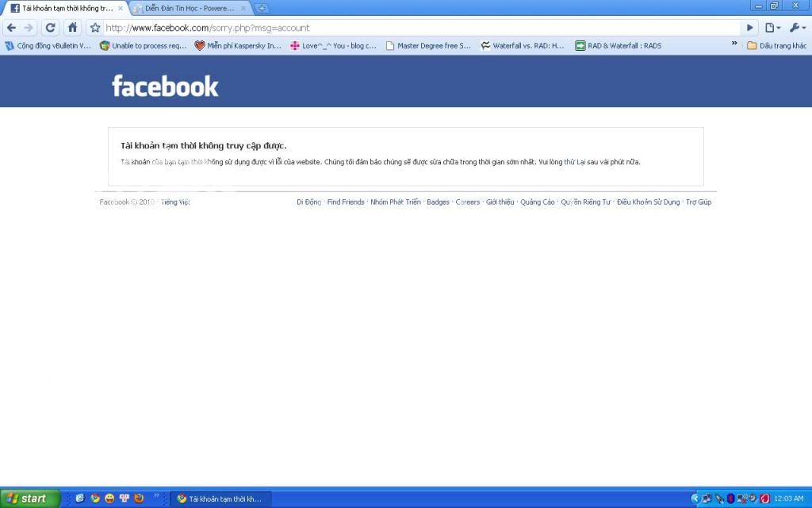
Task: Open 'Waterfall vs. RAD: H...' bookmark
Action: [523, 45]
